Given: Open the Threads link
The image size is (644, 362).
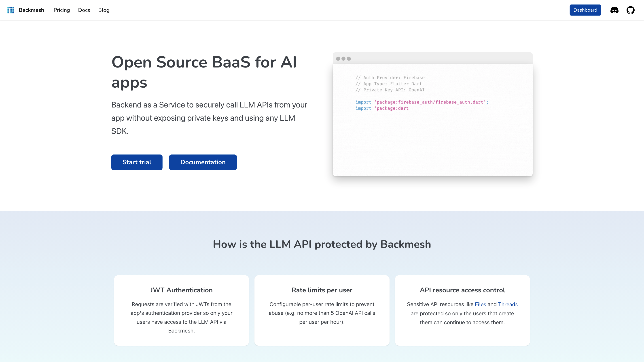Looking at the screenshot, I should (x=508, y=304).
